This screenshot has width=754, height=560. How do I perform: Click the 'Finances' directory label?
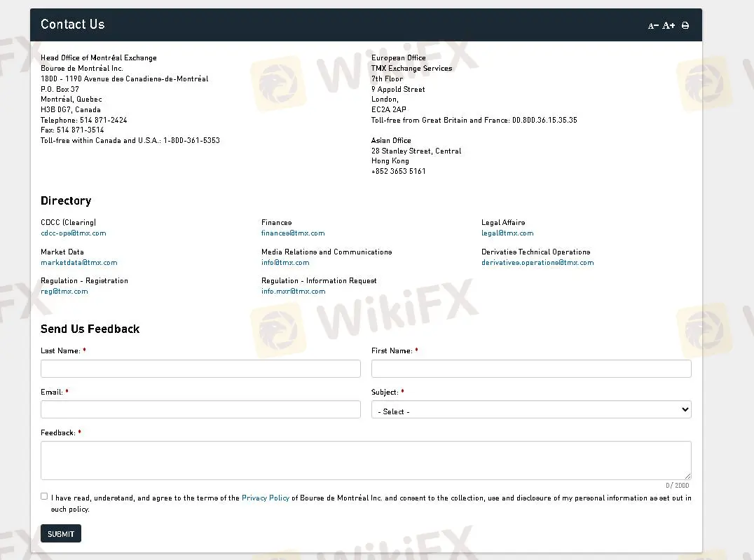277,223
